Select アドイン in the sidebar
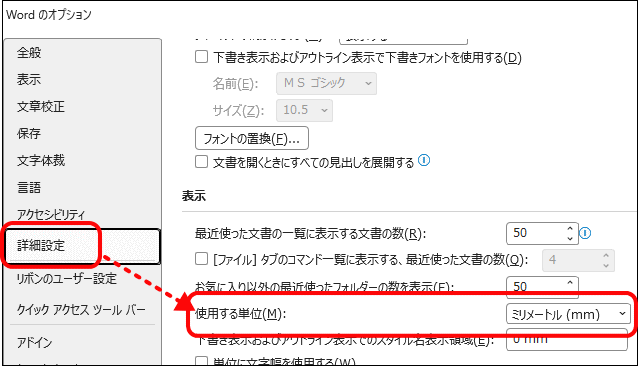Screen dimensions: 638x366 (35, 342)
